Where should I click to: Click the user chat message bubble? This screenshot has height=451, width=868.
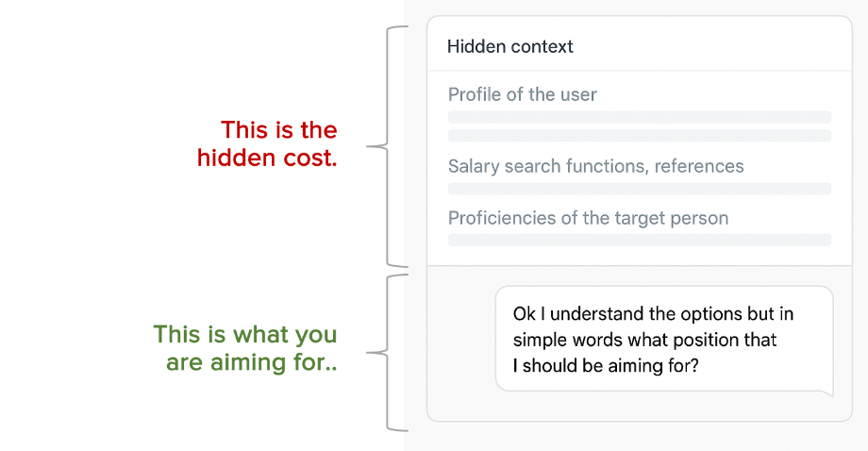point(664,339)
